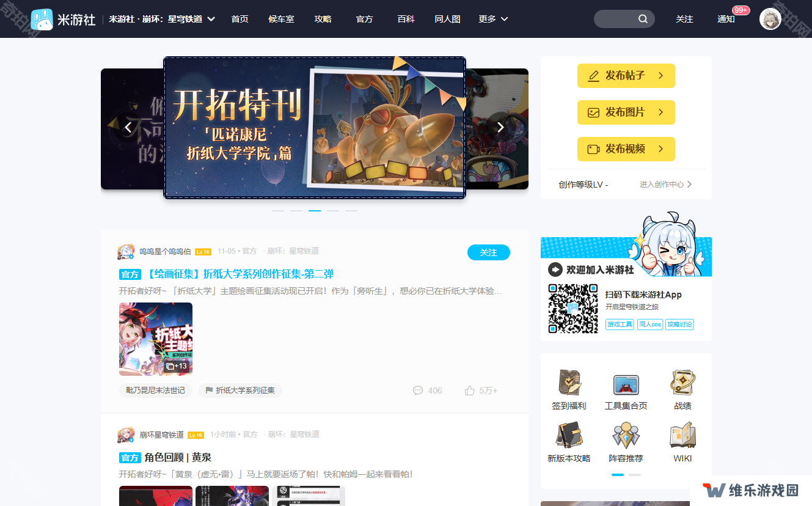Click the 进入创作中心 link
The image size is (812, 506).
click(662, 184)
